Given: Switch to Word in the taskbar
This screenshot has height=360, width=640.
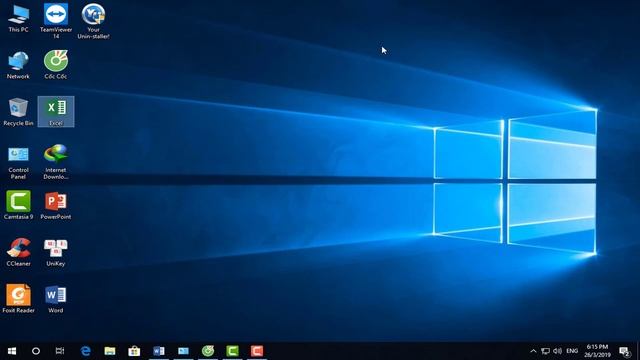Looking at the screenshot, I should 159,351.
